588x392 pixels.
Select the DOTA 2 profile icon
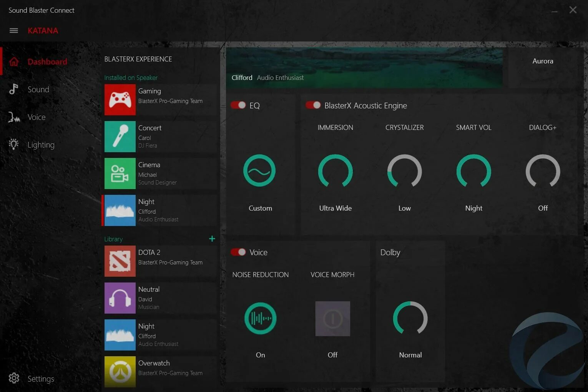(x=120, y=261)
